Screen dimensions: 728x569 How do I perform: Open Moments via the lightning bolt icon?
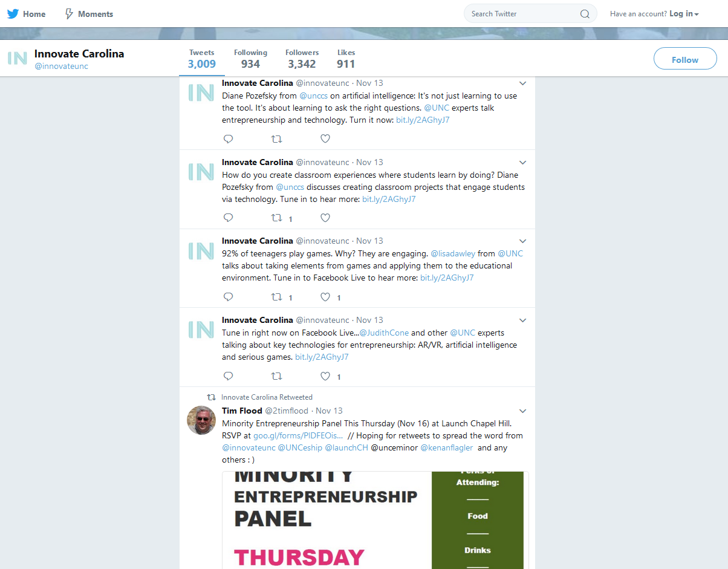tap(69, 14)
